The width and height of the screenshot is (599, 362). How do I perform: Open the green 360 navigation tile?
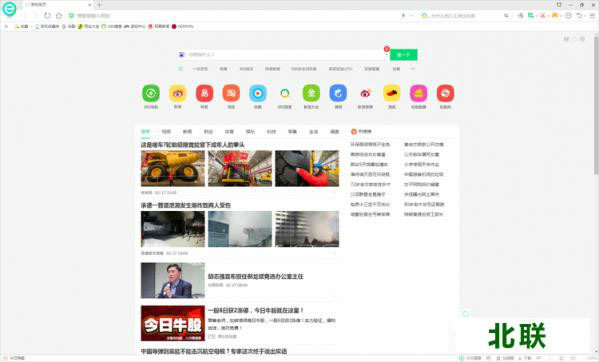tap(151, 93)
